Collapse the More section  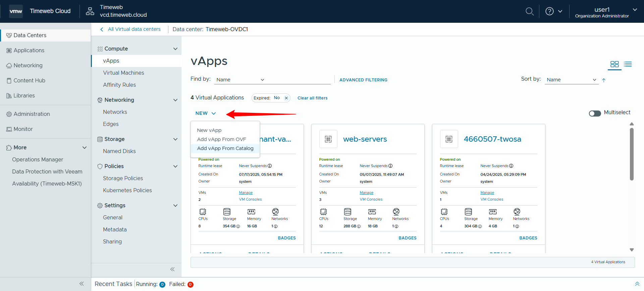point(85,148)
